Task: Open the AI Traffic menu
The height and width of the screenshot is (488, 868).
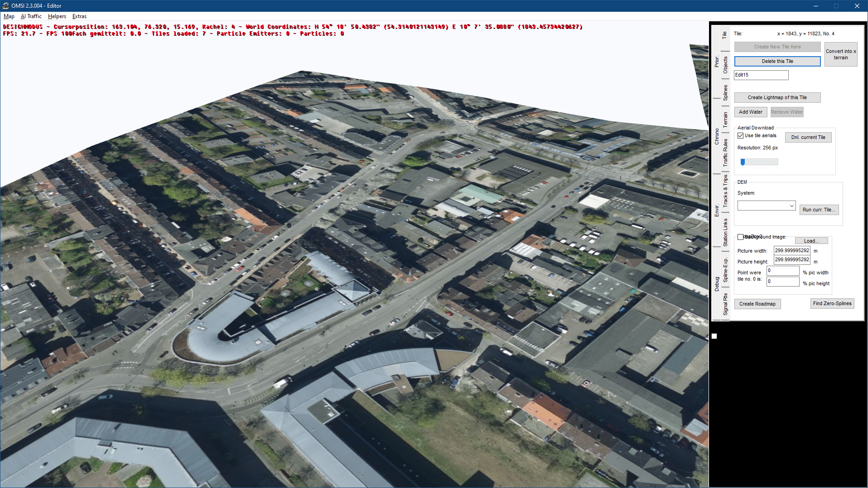Action: tap(31, 16)
